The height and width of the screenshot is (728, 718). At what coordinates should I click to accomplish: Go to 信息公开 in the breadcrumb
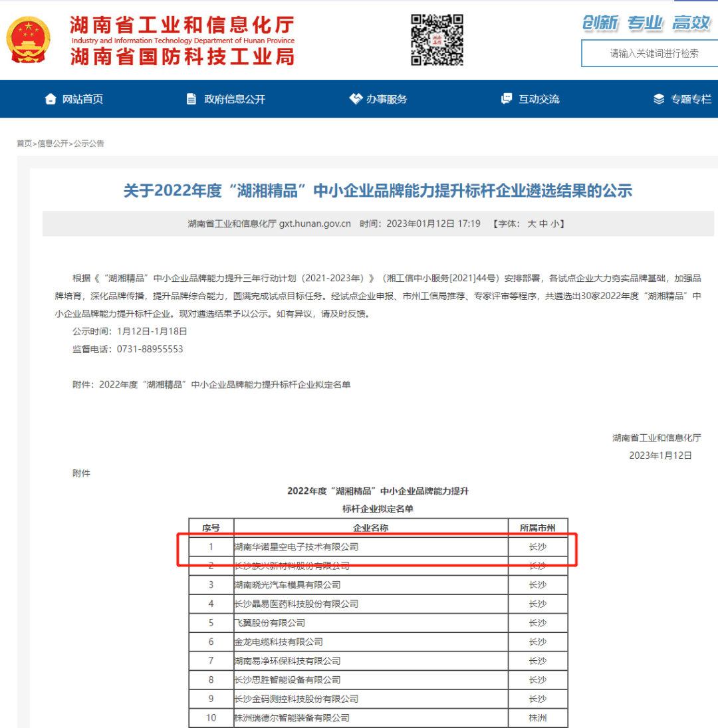click(53, 144)
